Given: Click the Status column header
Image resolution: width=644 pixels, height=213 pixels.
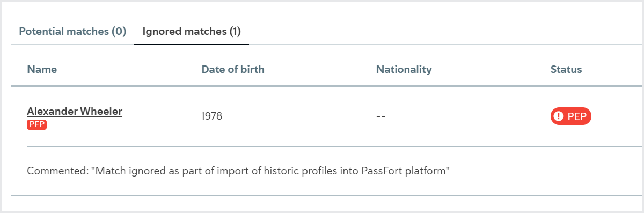Looking at the screenshot, I should click(566, 69).
